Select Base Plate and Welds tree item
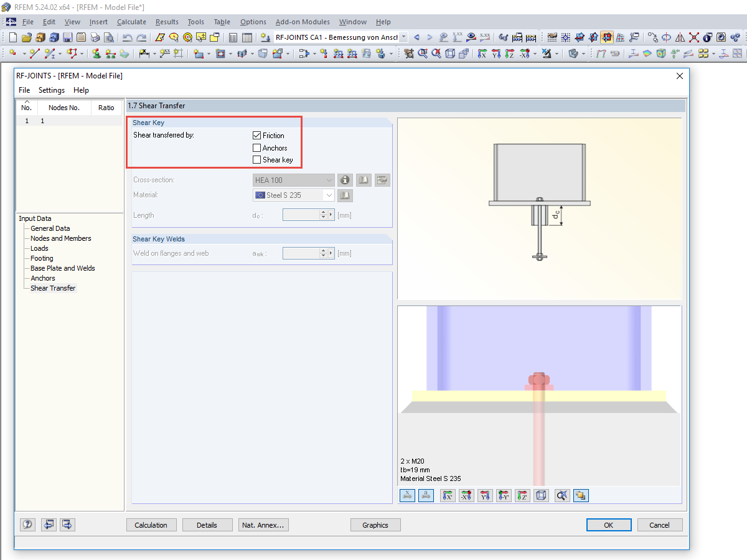This screenshot has width=747, height=560. 63,268
